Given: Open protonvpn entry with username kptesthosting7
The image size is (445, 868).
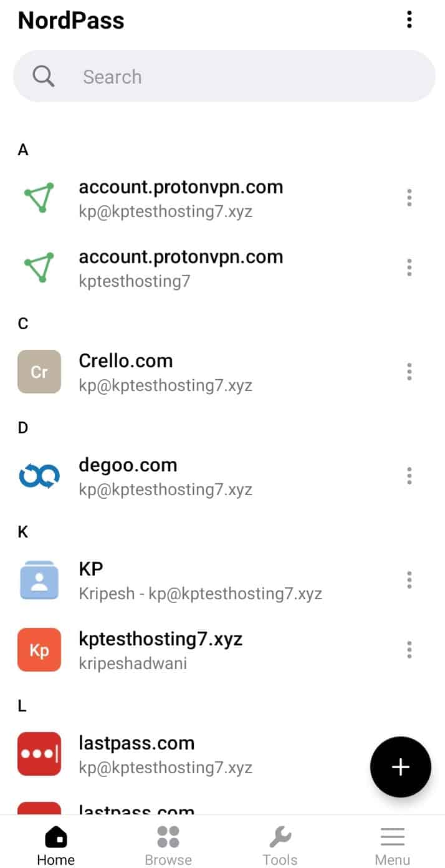Looking at the screenshot, I should [x=181, y=268].
